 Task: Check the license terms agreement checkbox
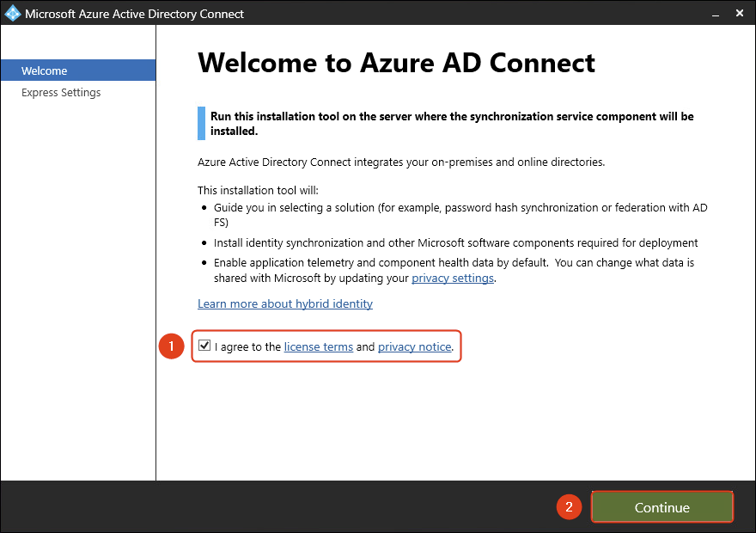tap(204, 346)
